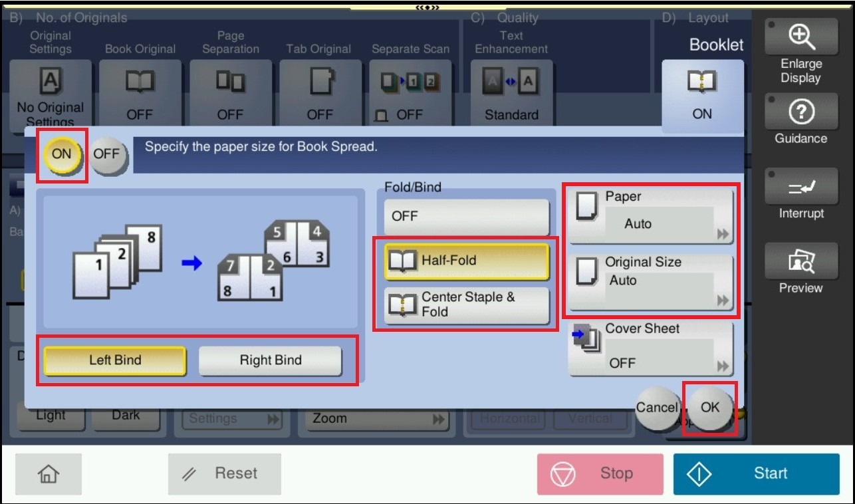
Task: Turn Booklet setting OFF
Action: pyautogui.click(x=106, y=154)
